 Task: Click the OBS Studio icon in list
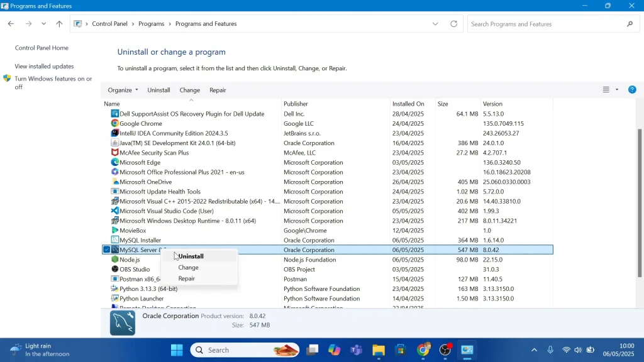(x=114, y=269)
